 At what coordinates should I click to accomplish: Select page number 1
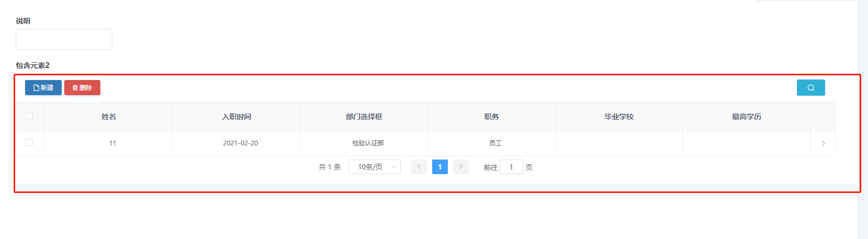(440, 167)
